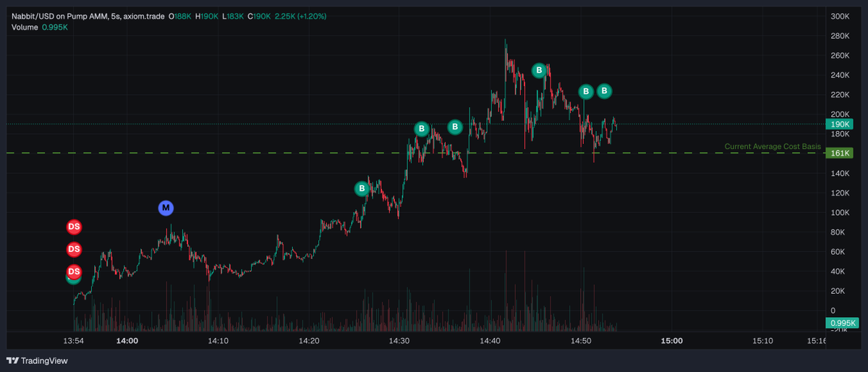Click the Volume 0.995K indicator legend
Screen dimensions: 868x372
point(40,28)
